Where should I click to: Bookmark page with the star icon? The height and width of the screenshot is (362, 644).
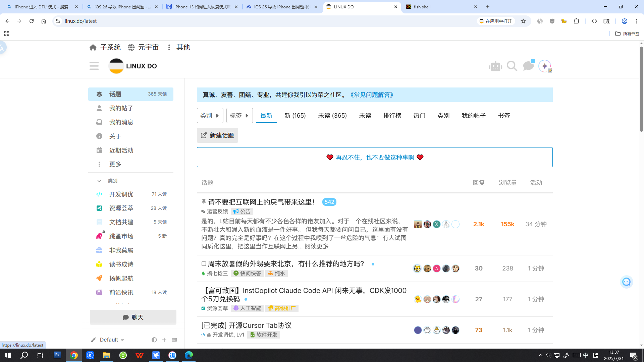[x=523, y=21]
